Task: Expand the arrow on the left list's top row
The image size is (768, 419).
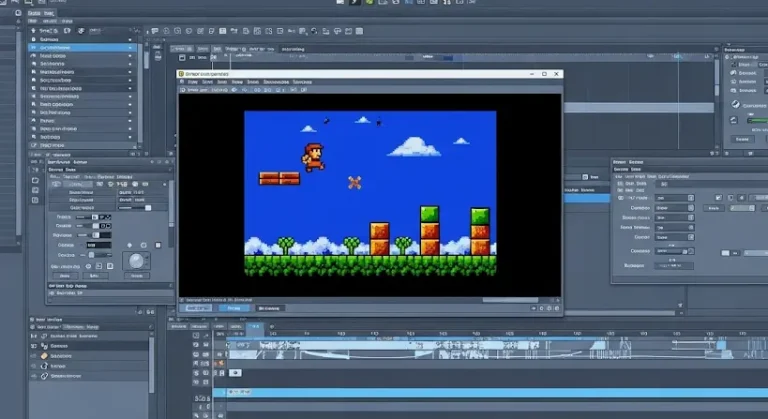Action: [130, 39]
